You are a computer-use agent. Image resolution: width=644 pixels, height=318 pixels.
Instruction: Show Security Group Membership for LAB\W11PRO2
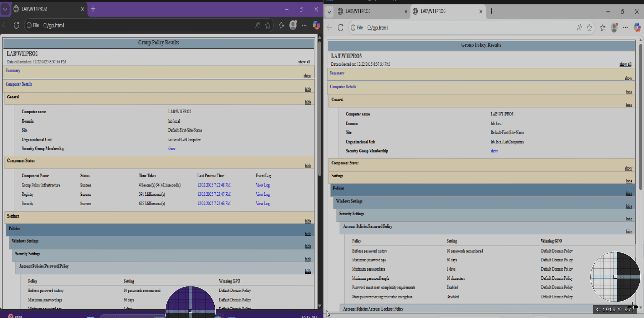pos(172,149)
